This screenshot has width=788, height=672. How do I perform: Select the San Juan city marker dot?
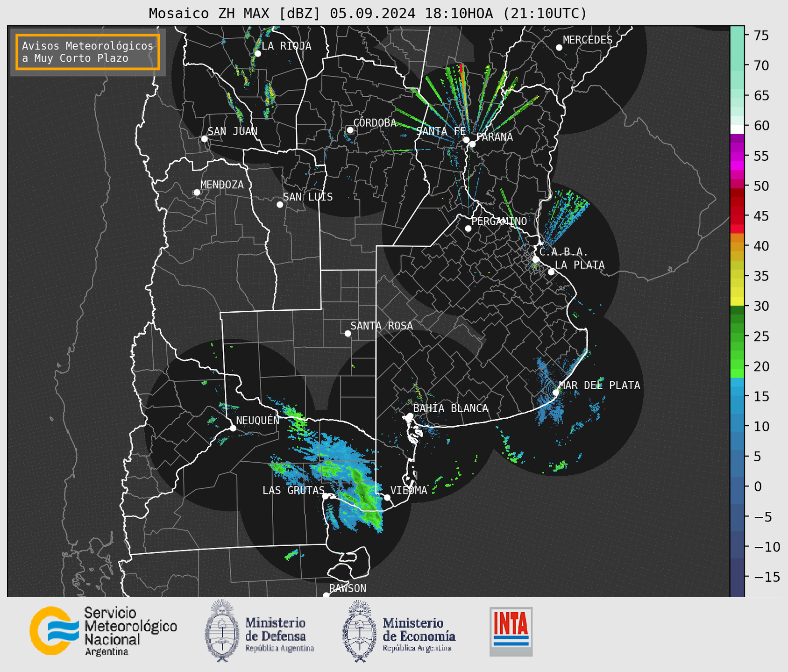coord(204,139)
